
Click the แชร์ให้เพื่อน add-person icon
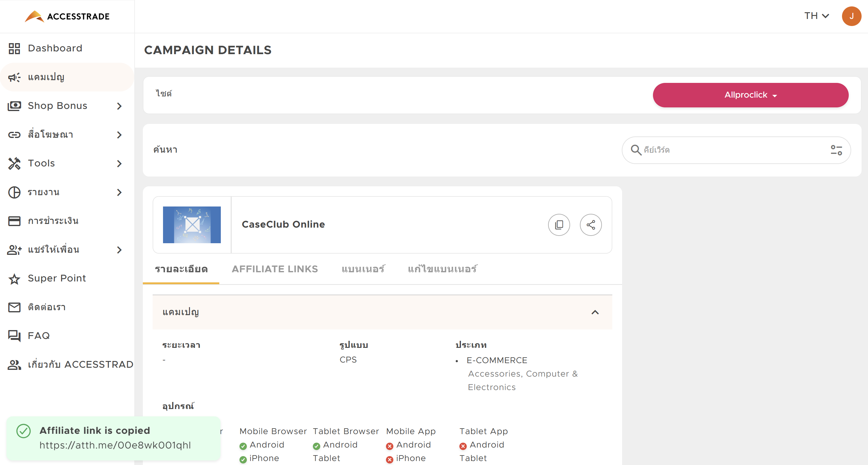click(14, 250)
